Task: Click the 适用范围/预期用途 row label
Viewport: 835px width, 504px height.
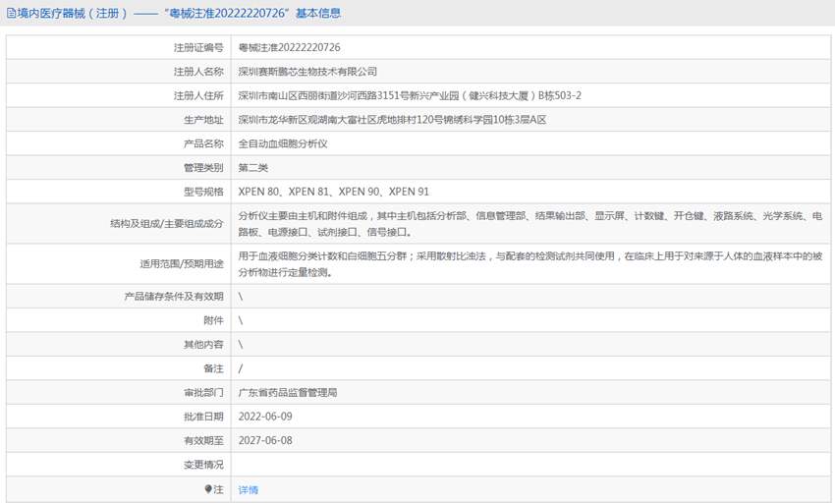Action: (x=182, y=263)
